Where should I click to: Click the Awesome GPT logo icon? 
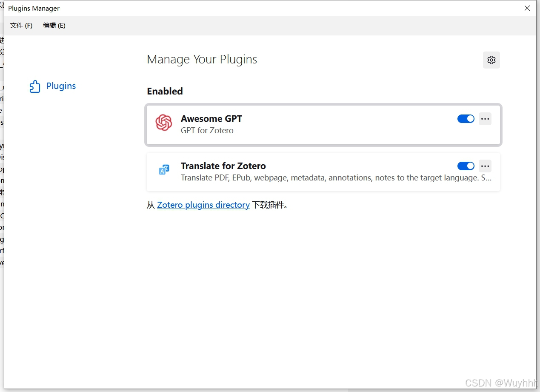tap(164, 123)
